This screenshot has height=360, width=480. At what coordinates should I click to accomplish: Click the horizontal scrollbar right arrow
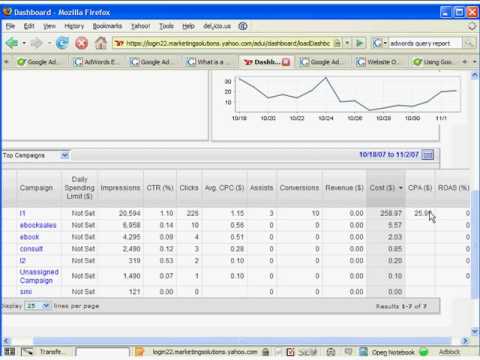(465, 341)
